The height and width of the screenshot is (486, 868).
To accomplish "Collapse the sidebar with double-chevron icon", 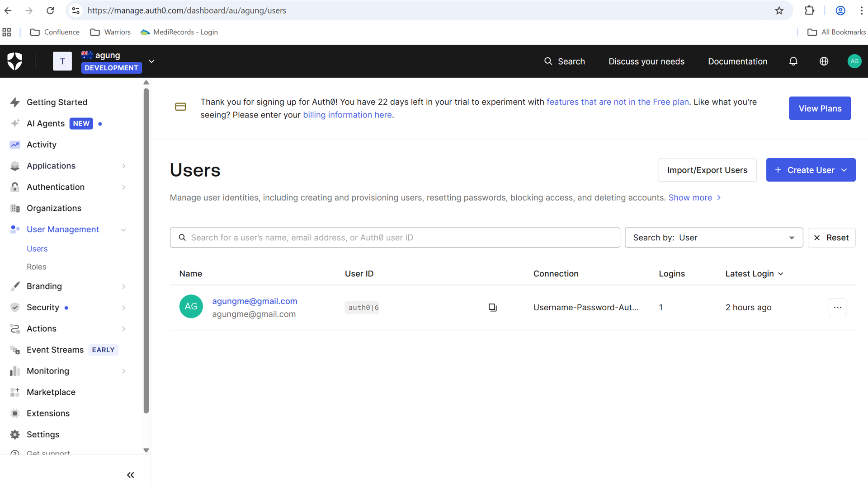I will (131, 475).
